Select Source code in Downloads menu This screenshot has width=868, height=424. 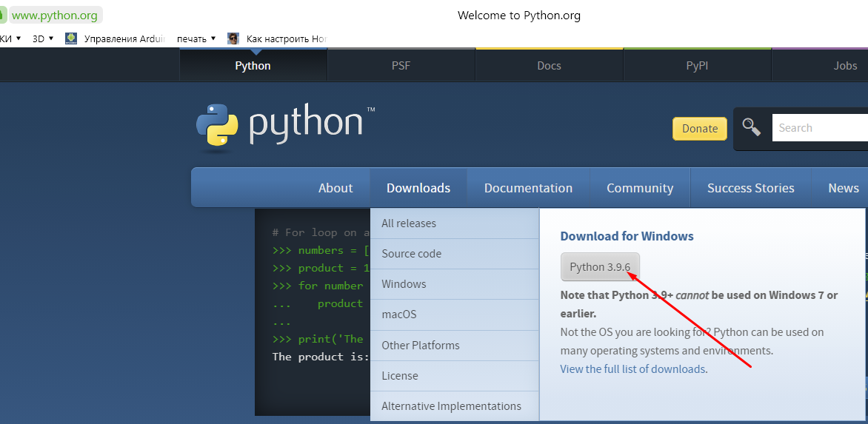click(455, 254)
